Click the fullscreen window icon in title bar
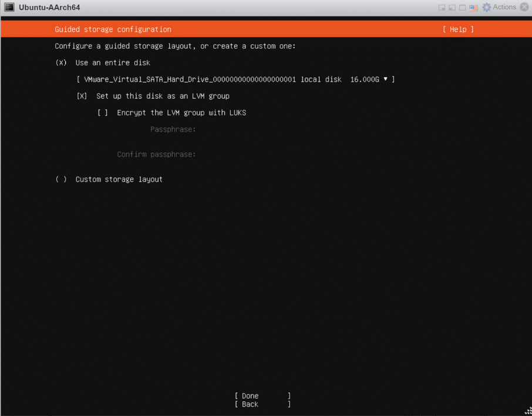This screenshot has height=416, width=532. [x=462, y=8]
